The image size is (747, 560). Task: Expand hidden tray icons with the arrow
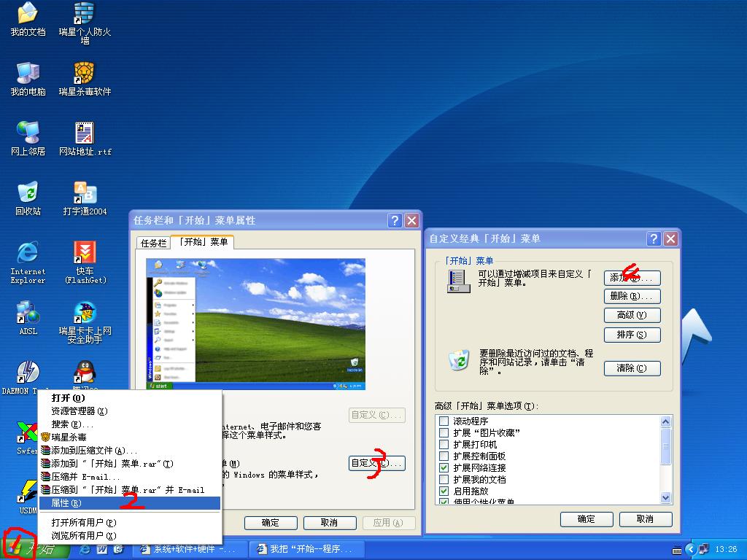[690, 549]
